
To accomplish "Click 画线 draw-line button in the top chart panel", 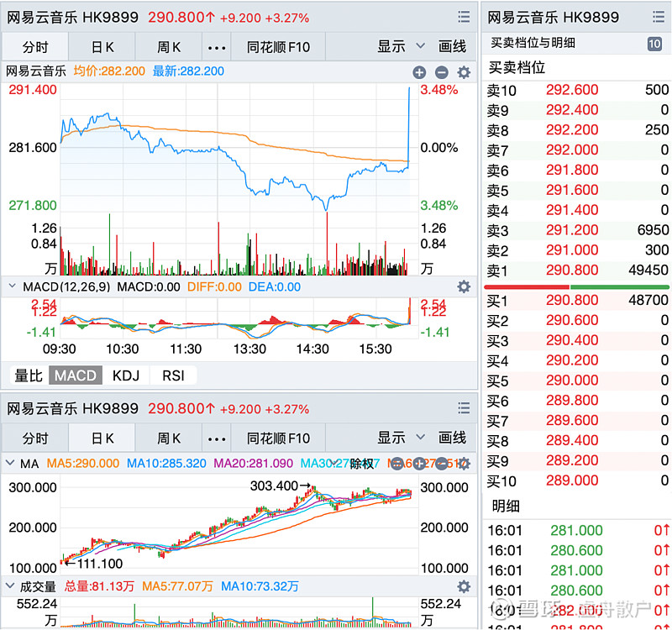I will tap(452, 46).
